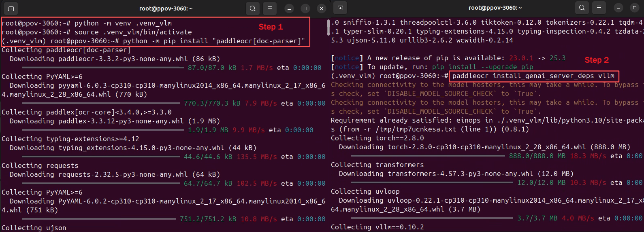This screenshot has height=233, width=644.
Task: Open the hamburger menu of the paddleocr pip-install terminal
Action: [x=270, y=8]
